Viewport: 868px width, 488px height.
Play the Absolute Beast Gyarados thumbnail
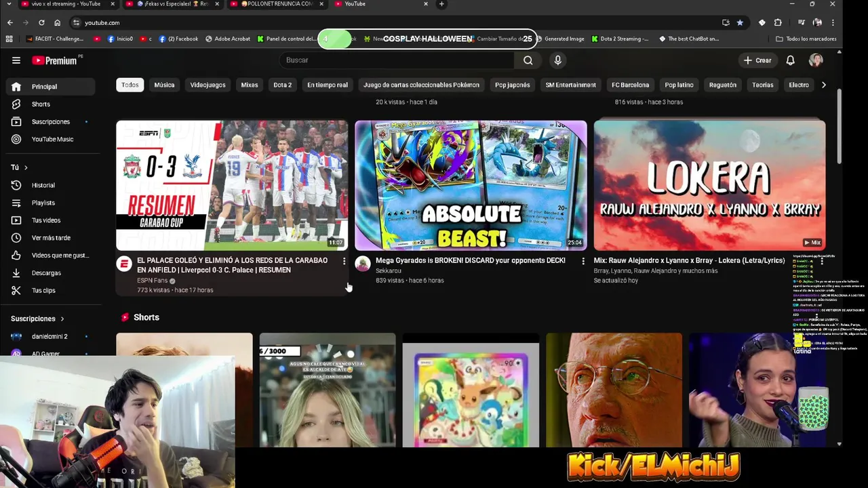pyautogui.click(x=471, y=186)
